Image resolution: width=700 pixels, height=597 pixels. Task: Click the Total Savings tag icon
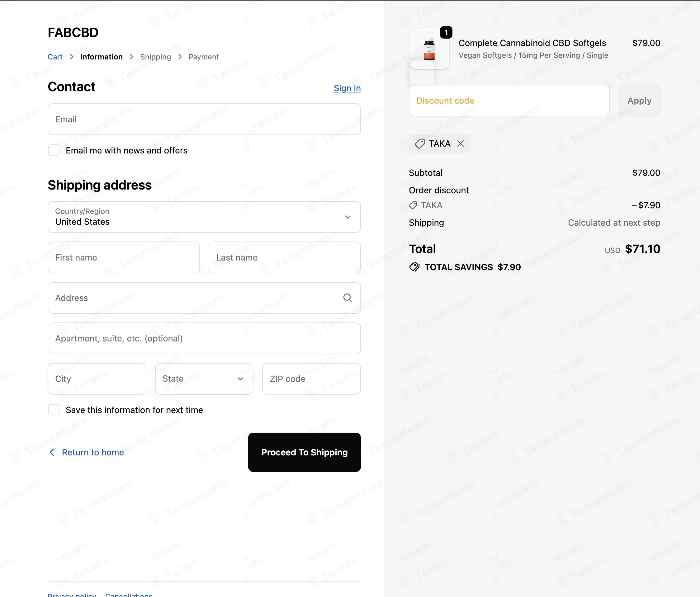(414, 267)
